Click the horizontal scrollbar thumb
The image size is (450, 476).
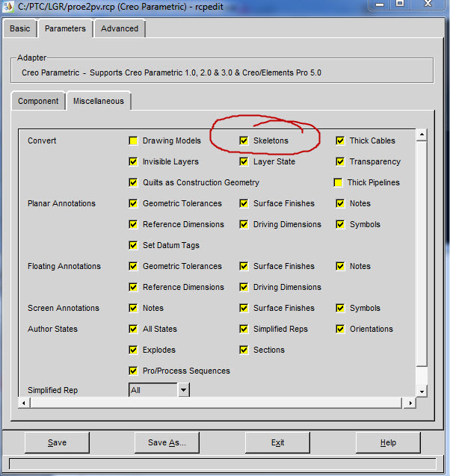click(215, 404)
